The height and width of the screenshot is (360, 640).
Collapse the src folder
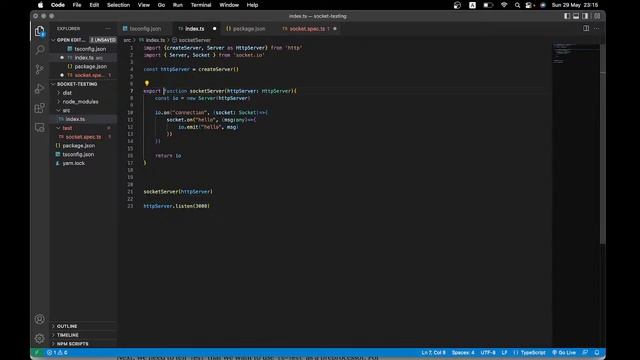(x=67, y=110)
